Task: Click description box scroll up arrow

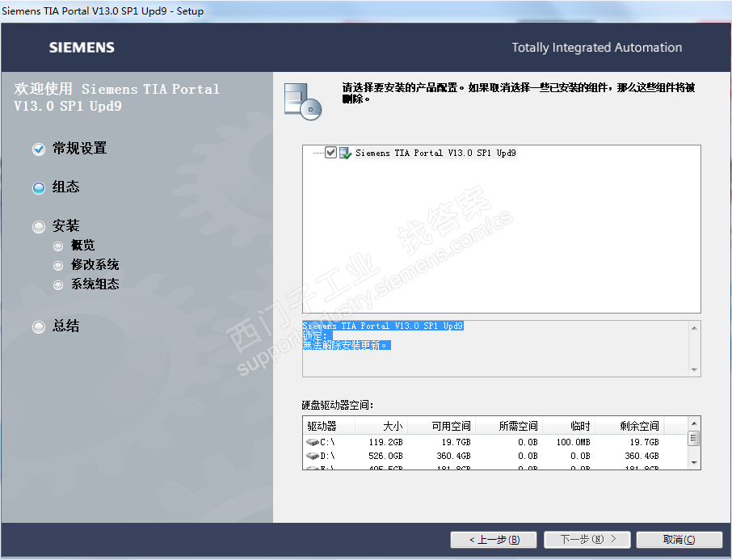Action: tap(694, 328)
